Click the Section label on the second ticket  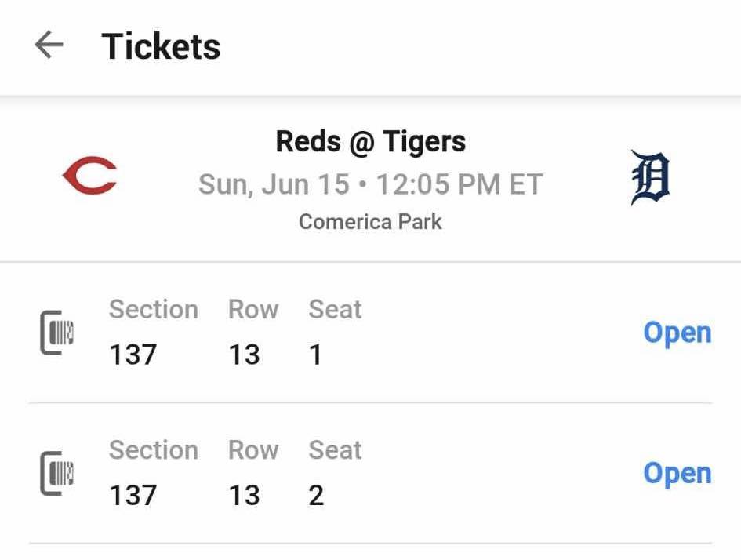(x=153, y=450)
